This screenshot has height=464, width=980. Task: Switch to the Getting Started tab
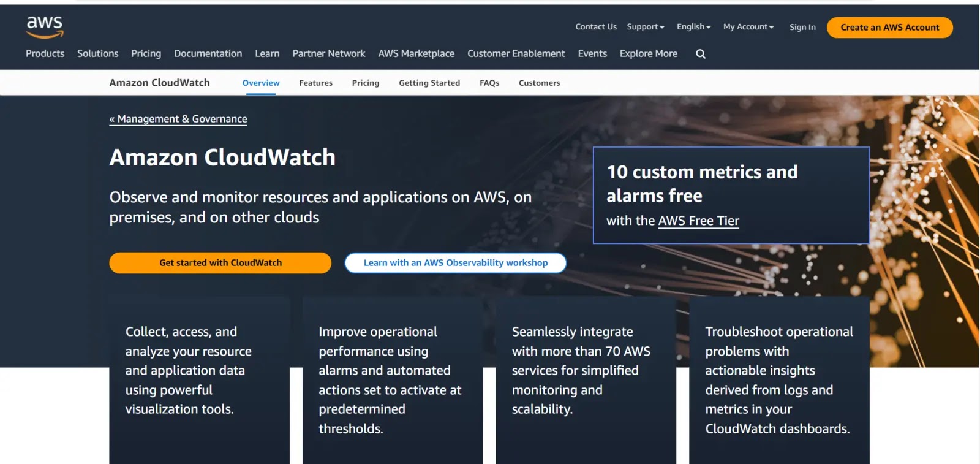click(429, 83)
